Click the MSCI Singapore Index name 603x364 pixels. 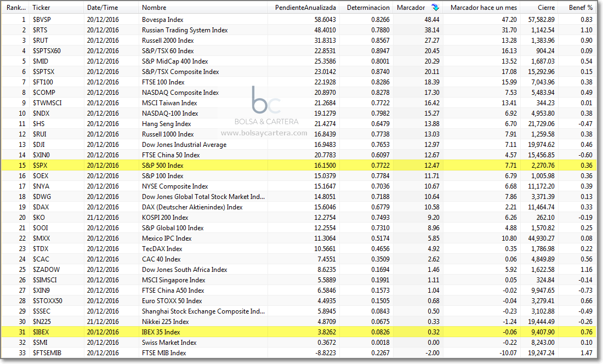173,280
